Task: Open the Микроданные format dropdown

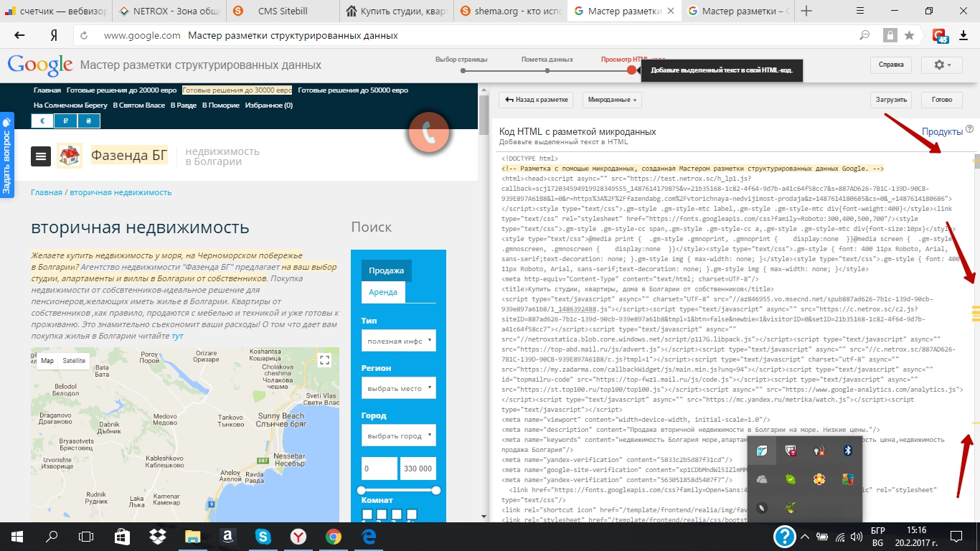Action: pyautogui.click(x=612, y=100)
